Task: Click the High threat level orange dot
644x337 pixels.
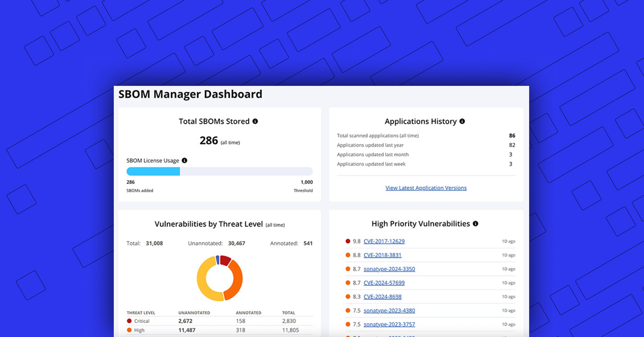Action: 129,330
